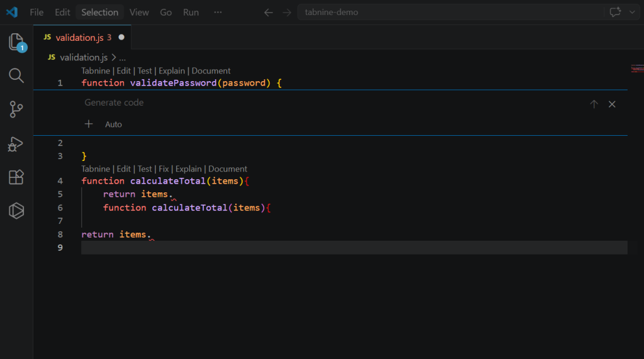The width and height of the screenshot is (644, 359).
Task: Submit the Generate code prompt arrow
Action: click(594, 104)
